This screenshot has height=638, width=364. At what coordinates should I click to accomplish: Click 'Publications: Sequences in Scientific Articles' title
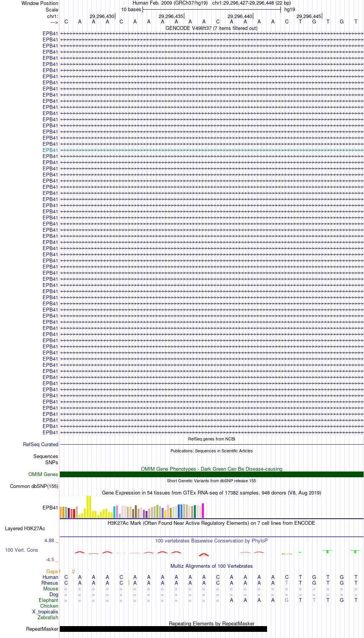tap(212, 451)
